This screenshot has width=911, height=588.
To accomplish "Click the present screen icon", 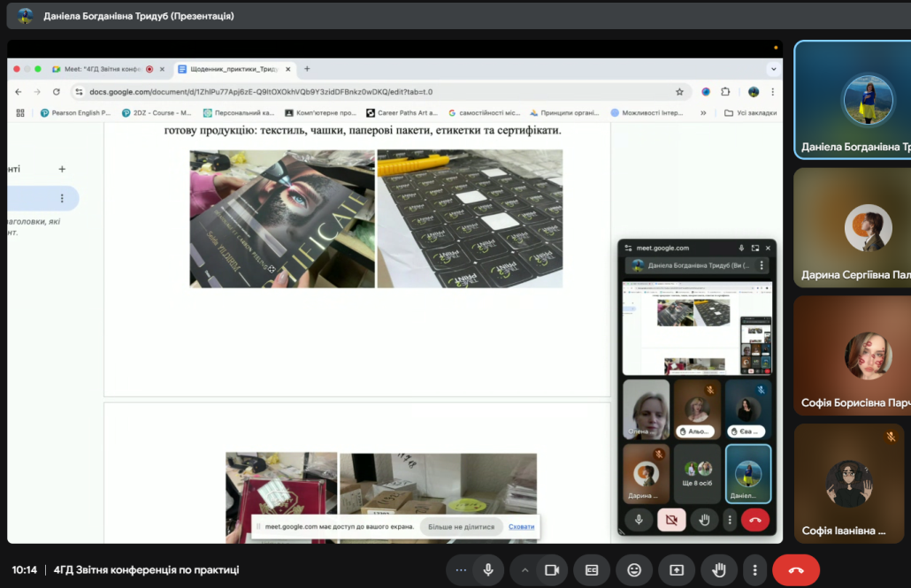I will coord(677,570).
